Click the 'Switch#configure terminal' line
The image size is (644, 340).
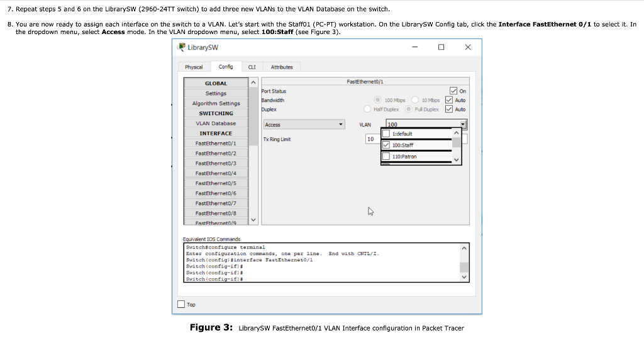tap(226, 247)
